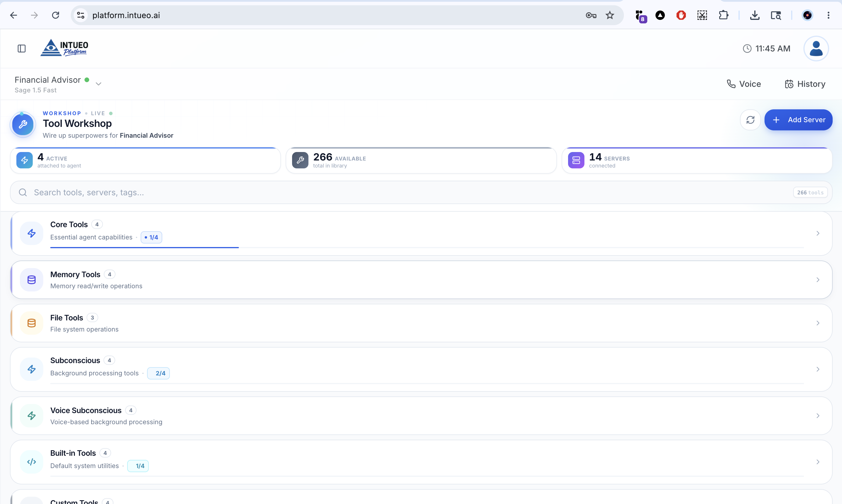Viewport: 842px width, 504px height.
Task: Click 'File system operations' description
Action: (x=84, y=329)
